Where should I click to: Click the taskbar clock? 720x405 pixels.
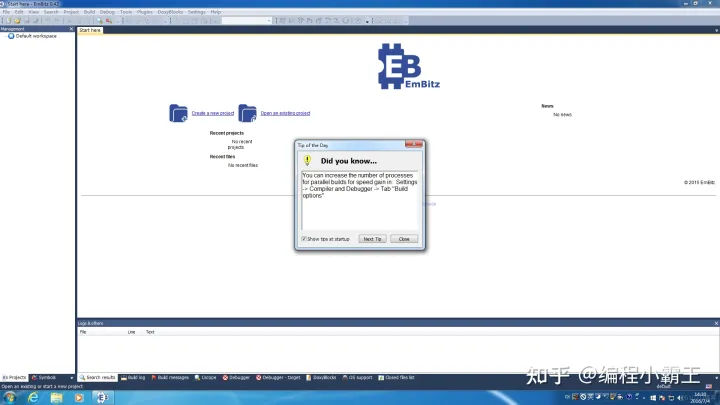click(x=700, y=398)
